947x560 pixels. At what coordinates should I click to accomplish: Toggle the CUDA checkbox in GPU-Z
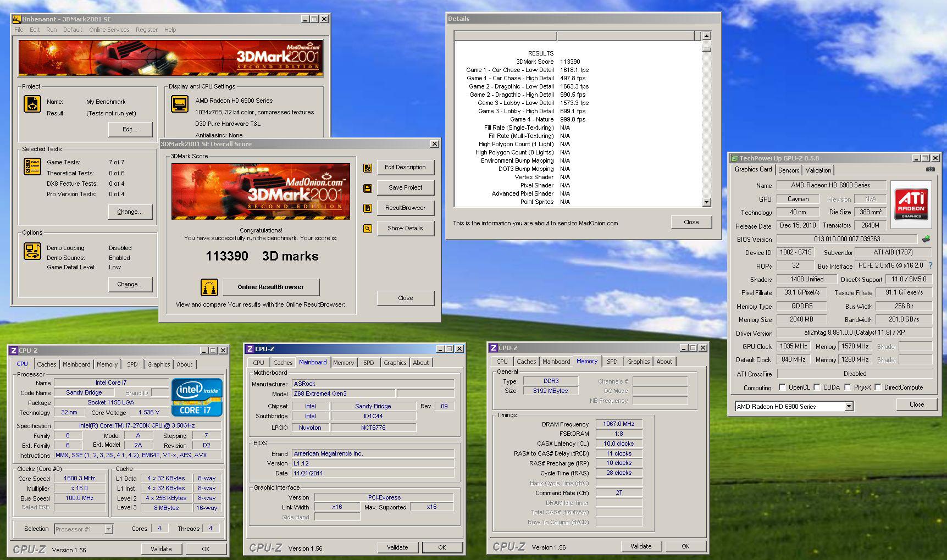click(817, 387)
